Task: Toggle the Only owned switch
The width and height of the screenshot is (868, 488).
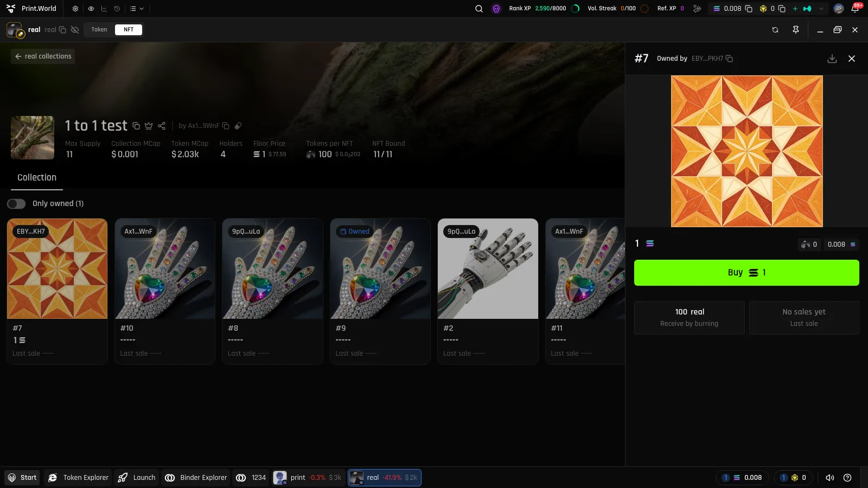Action: pos(16,203)
